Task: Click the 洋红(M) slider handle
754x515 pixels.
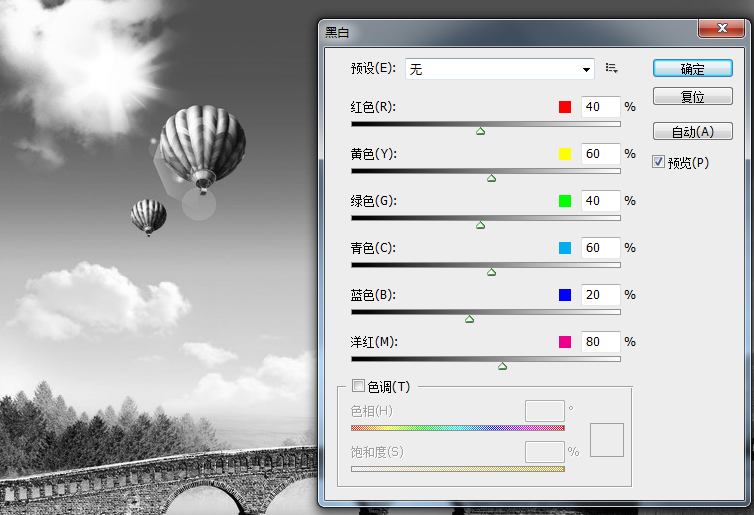Action: (x=503, y=366)
